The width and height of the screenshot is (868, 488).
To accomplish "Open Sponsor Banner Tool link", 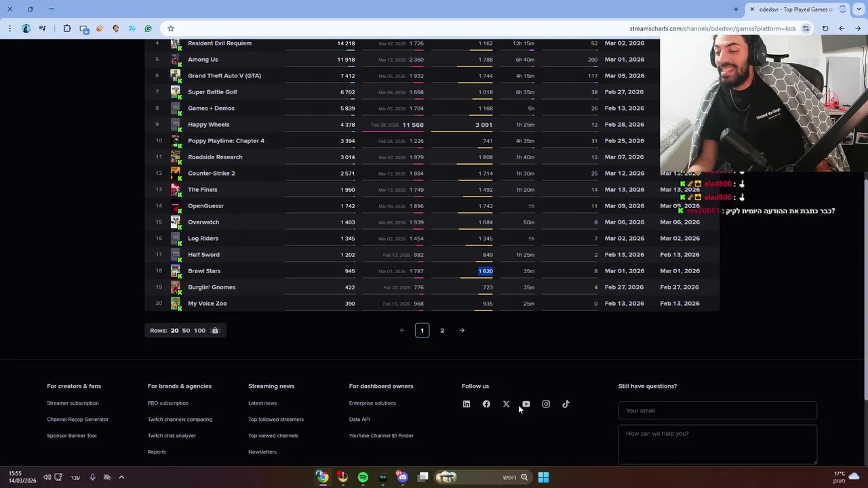I will click(72, 436).
